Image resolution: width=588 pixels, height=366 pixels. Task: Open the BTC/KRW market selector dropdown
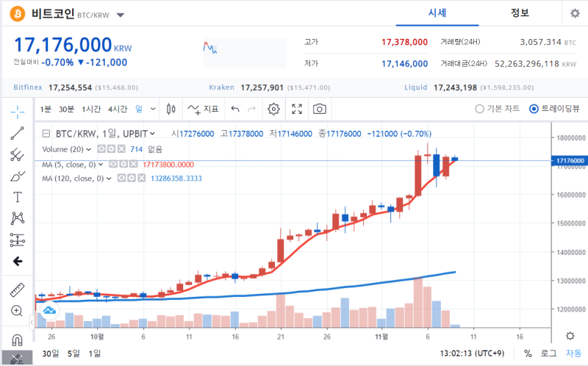121,15
